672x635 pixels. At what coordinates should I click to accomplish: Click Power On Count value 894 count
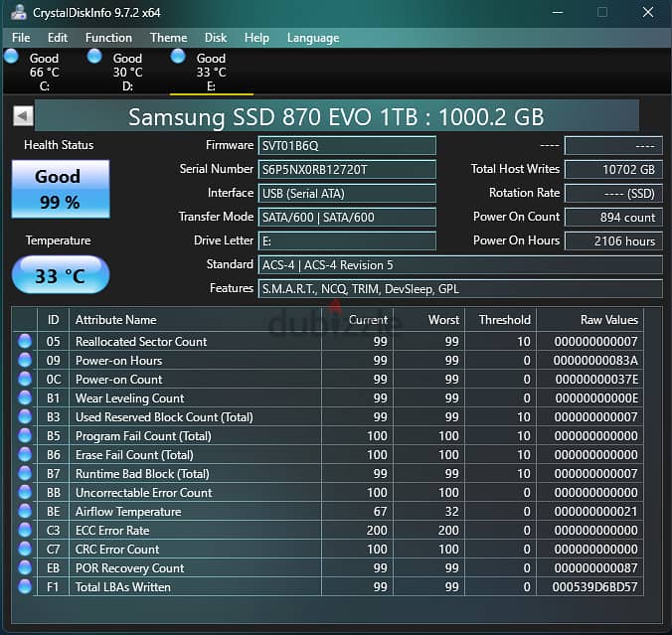(613, 218)
